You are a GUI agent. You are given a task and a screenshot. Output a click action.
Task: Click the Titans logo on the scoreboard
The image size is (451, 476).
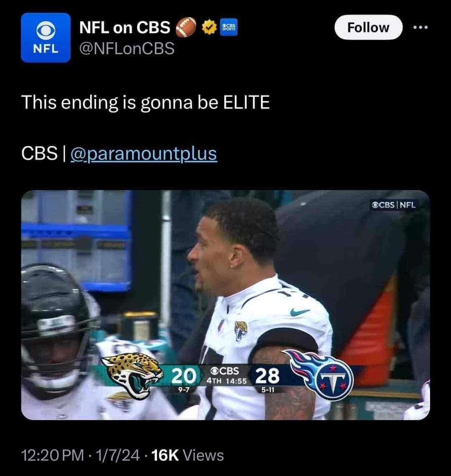[322, 374]
